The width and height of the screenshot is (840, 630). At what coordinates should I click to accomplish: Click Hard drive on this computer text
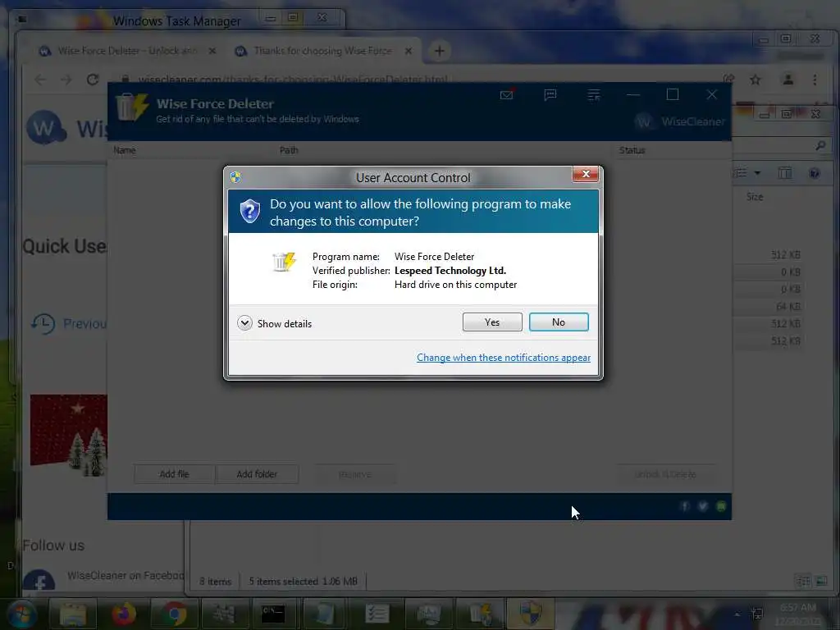(x=455, y=285)
